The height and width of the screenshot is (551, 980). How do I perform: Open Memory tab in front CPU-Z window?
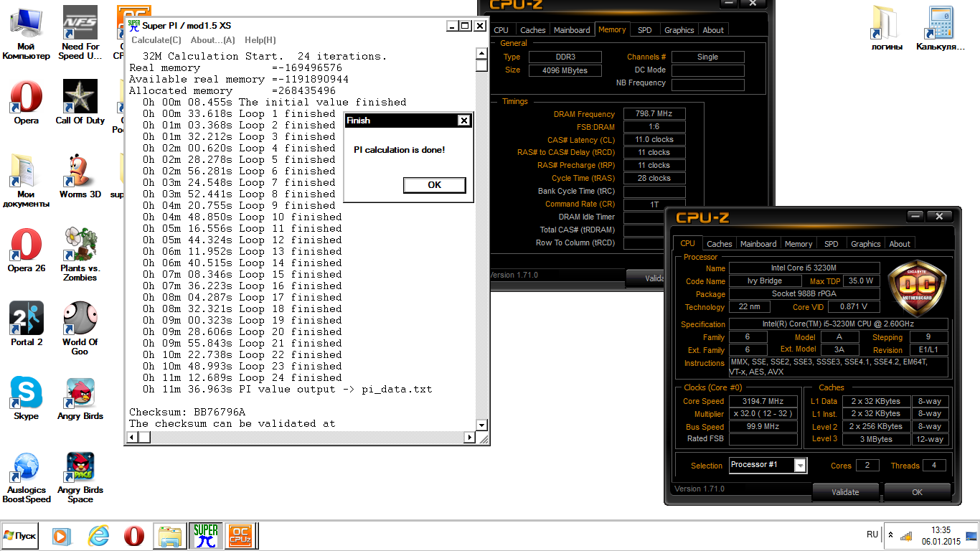(x=798, y=244)
